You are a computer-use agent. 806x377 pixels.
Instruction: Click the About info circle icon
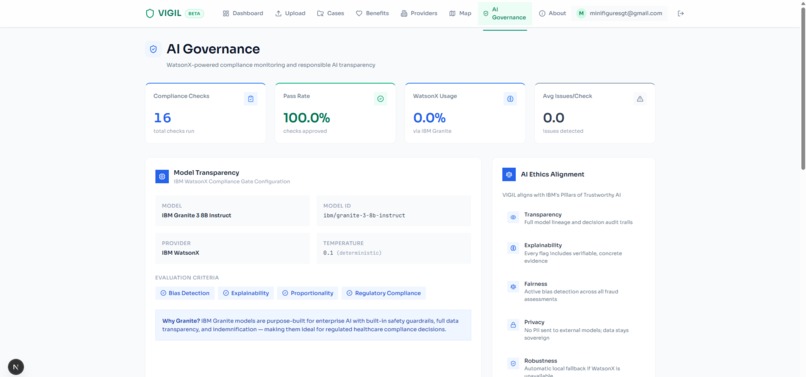pyautogui.click(x=542, y=13)
